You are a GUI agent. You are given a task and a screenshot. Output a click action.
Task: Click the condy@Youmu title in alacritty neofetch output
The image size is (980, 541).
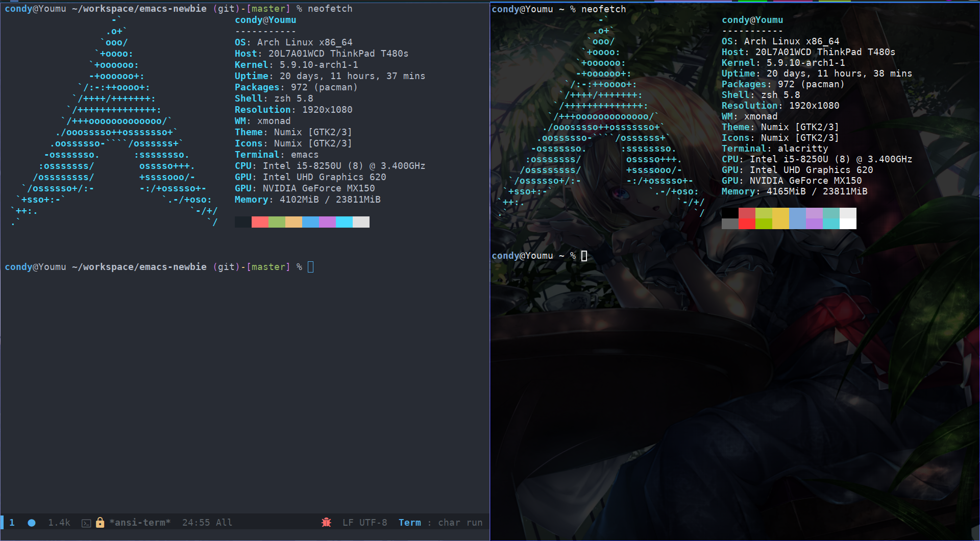752,20
